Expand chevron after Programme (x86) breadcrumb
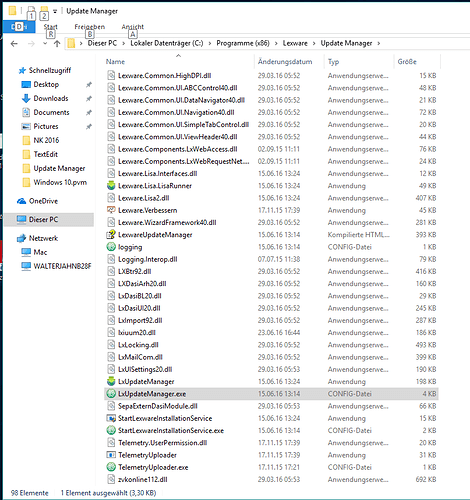Viewport: 470px width, 500px height. coord(276,43)
